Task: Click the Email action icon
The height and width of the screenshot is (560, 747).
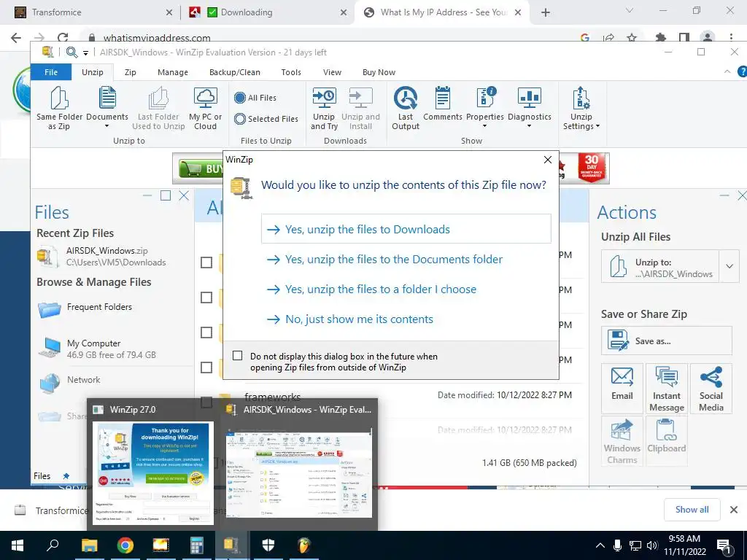Action: tap(622, 388)
